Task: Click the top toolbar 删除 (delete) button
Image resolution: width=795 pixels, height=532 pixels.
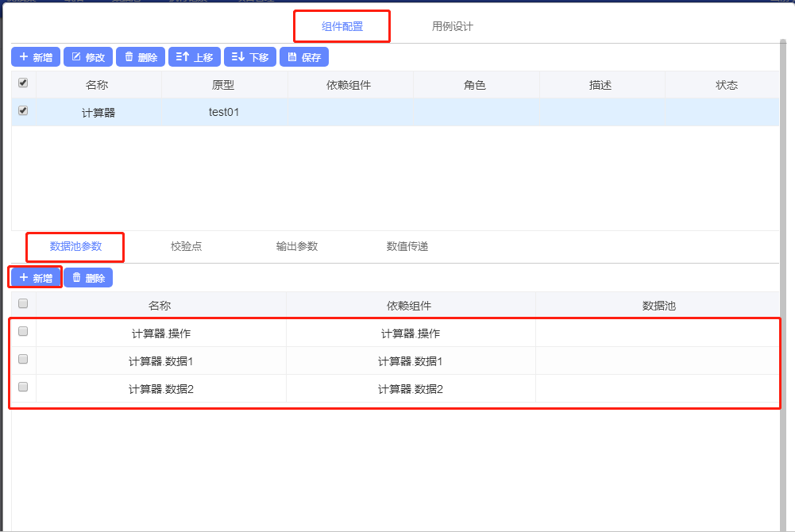Action: point(141,57)
